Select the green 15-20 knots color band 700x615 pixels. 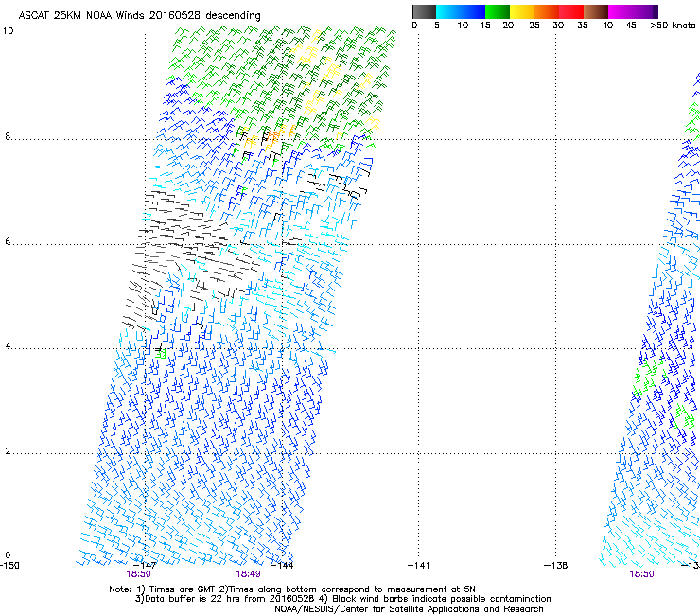pyautogui.click(x=498, y=11)
